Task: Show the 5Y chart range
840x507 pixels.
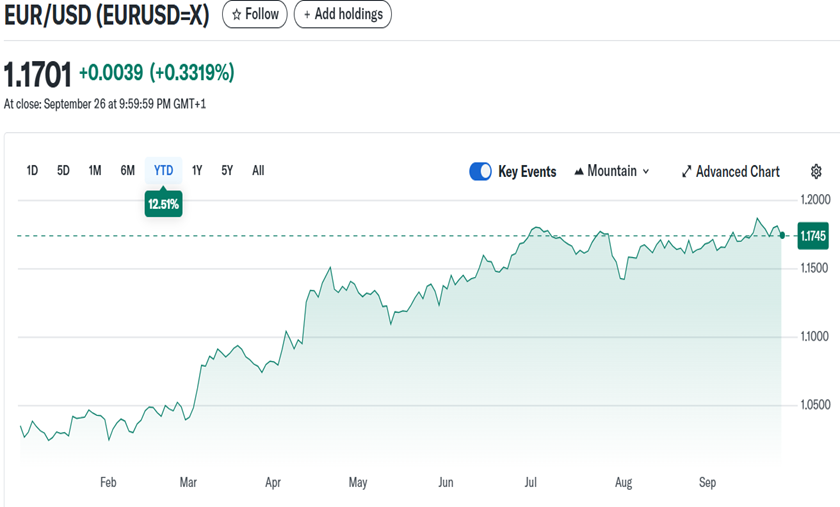Action: point(227,171)
